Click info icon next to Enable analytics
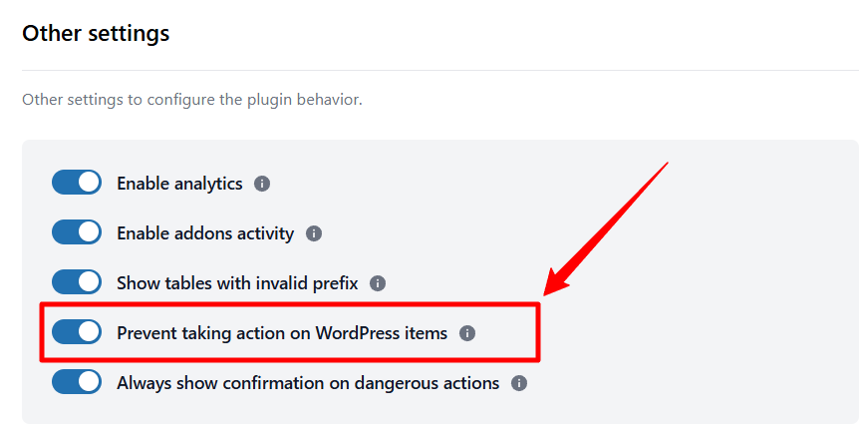 (x=262, y=184)
